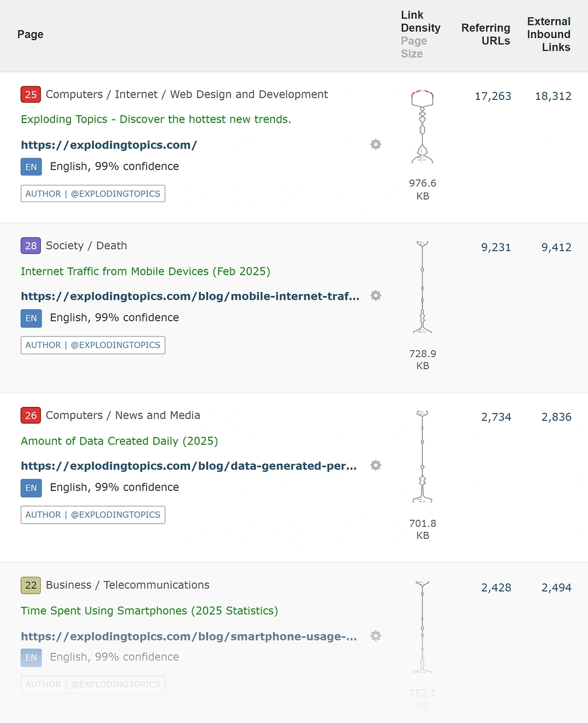Click title 'Time Spent Using Smartphones (2025 Statistics)'
The image size is (588, 723).
tap(149, 611)
